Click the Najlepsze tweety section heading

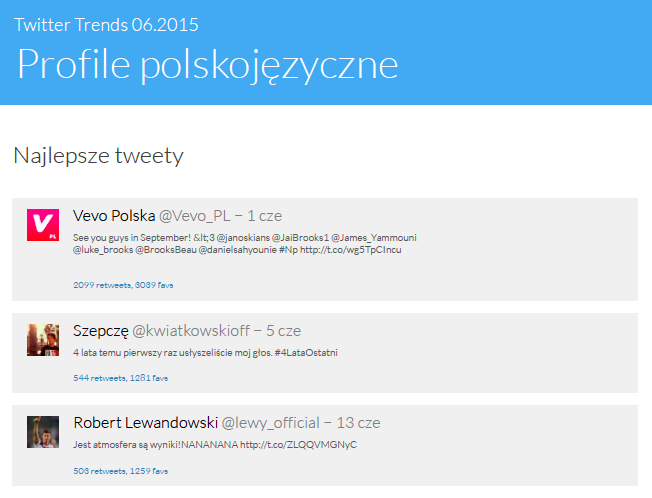tap(98, 156)
